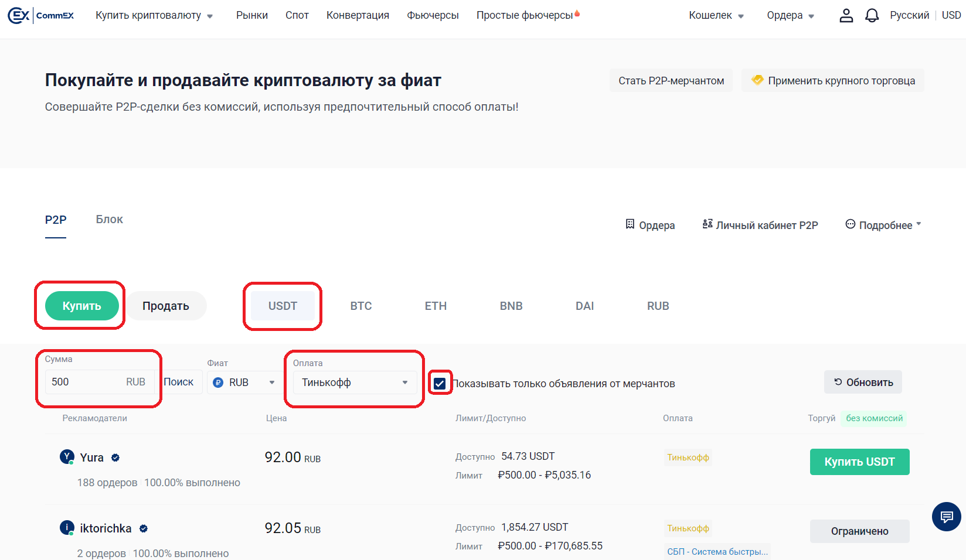
Task: Open P2P orders via the Ордера receipt icon
Action: [630, 224]
